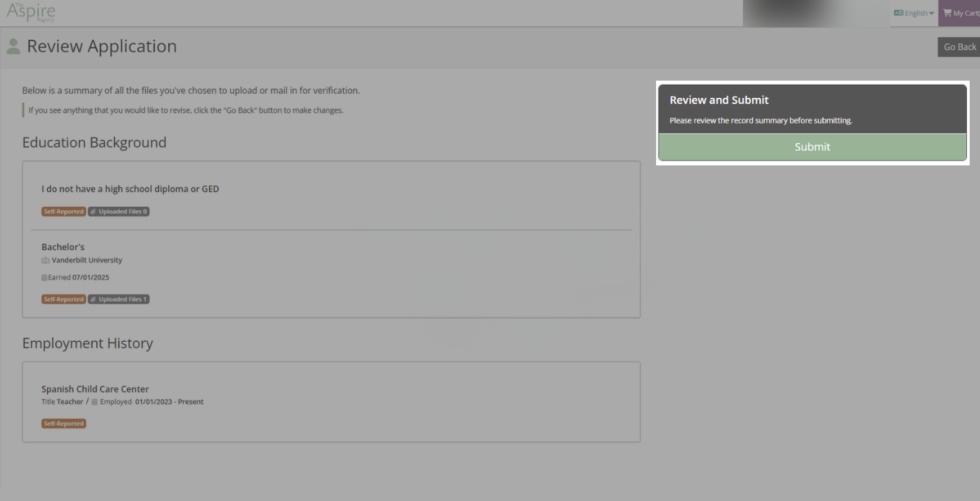Click 'I do not have a high school diploma or GED'
The height and width of the screenshot is (501, 980).
pos(130,189)
